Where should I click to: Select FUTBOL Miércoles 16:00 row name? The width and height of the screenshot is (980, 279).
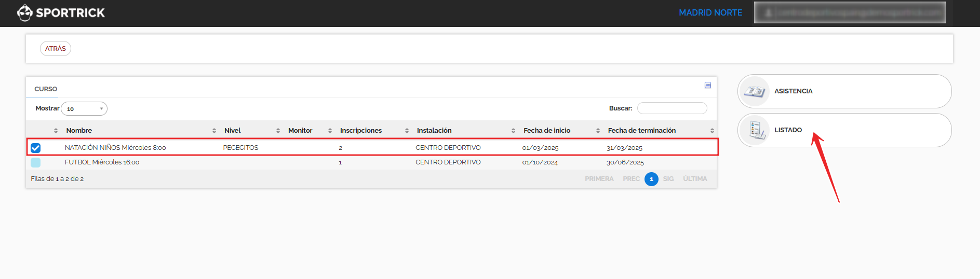102,162
